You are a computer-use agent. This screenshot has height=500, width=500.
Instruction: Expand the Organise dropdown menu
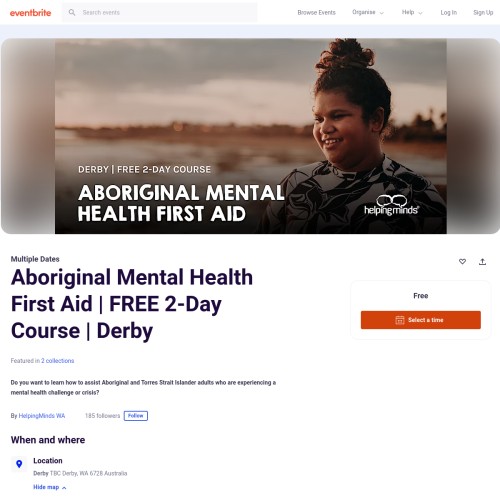(368, 12)
